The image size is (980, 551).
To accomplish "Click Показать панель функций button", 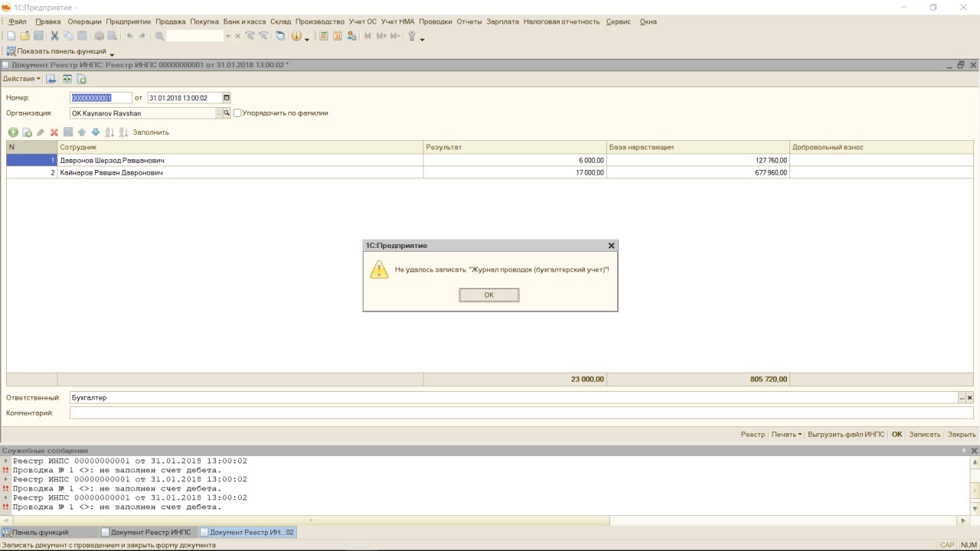I will [x=57, y=51].
